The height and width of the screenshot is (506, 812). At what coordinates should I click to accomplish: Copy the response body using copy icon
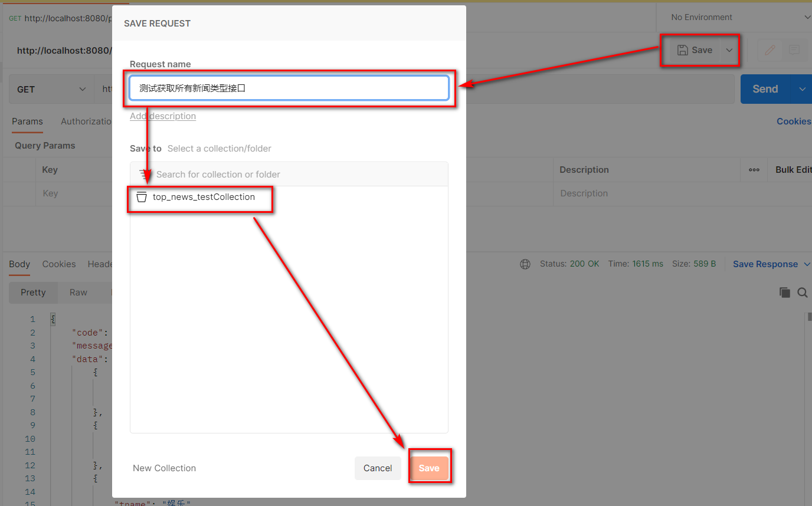[784, 293]
